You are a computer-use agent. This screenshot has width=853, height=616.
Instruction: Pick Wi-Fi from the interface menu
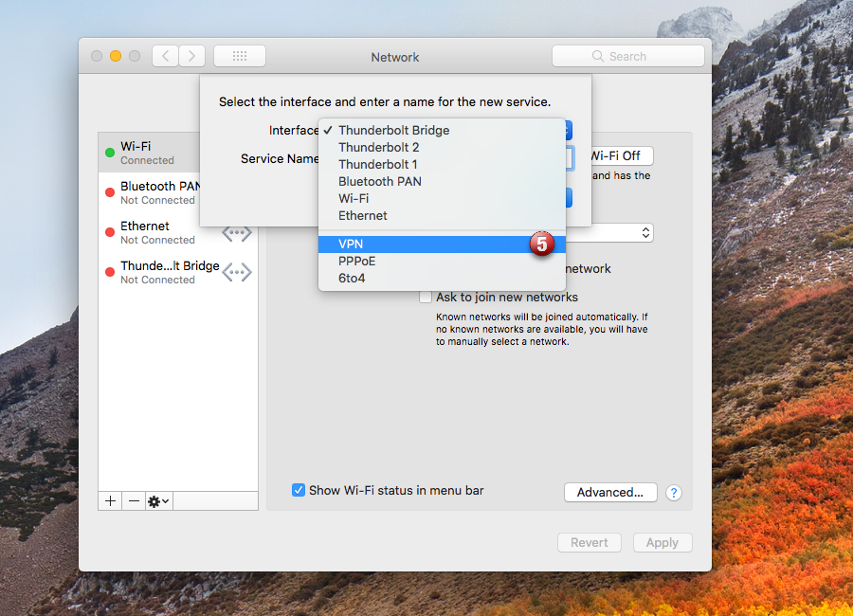pos(442,199)
